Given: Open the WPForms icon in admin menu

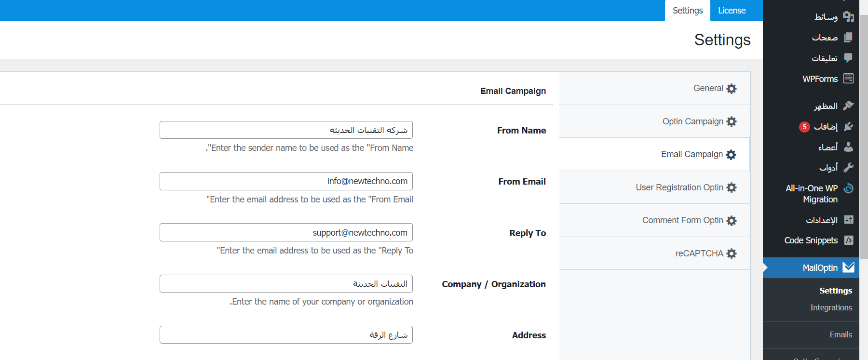Looking at the screenshot, I should click(x=848, y=79).
